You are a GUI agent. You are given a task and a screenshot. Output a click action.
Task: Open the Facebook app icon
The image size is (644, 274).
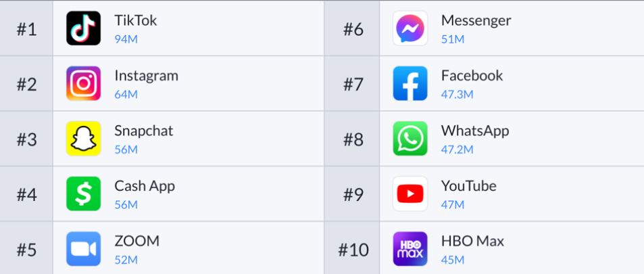410,84
